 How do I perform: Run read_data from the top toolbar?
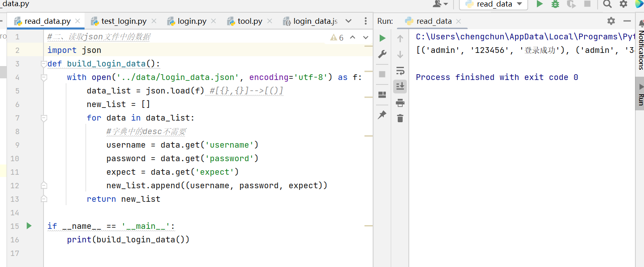pyautogui.click(x=540, y=4)
